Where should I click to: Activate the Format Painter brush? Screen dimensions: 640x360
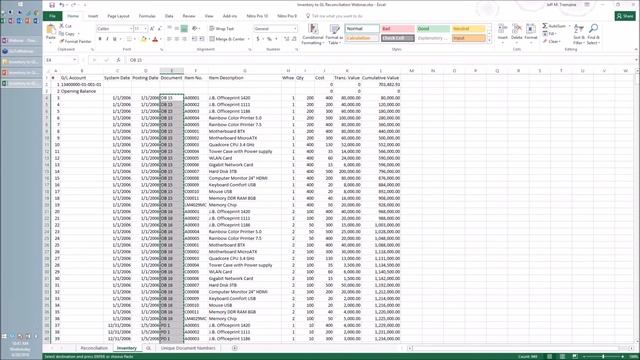pyautogui.click(x=75, y=41)
